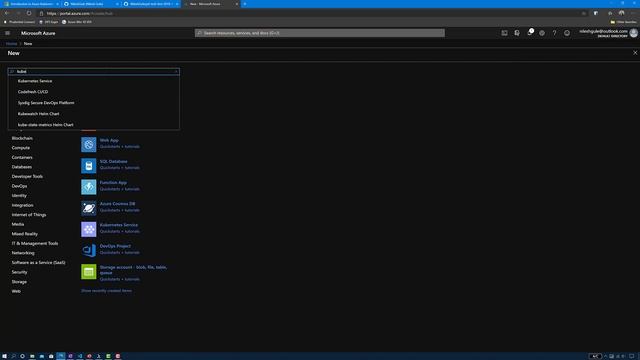Open the Databases category
640x360 pixels.
coord(22,167)
